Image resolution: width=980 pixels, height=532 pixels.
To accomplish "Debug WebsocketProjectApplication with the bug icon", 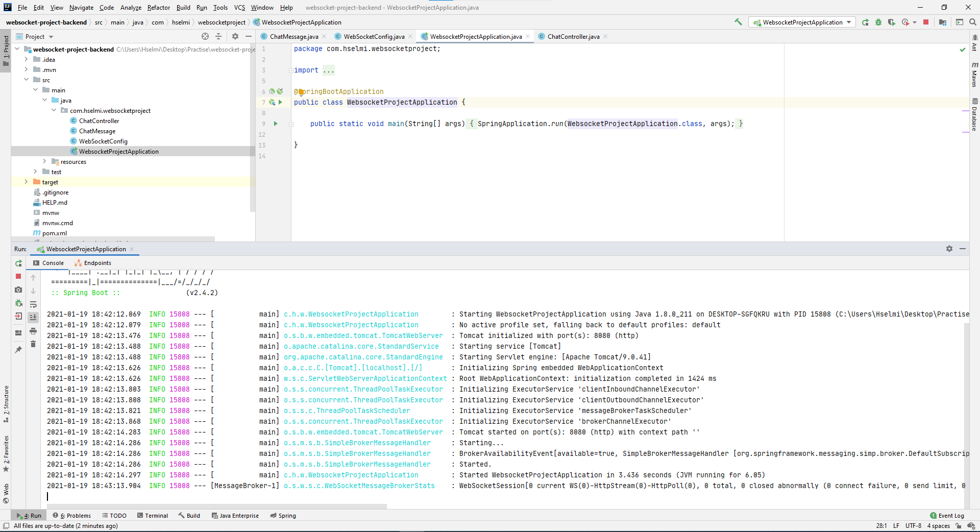I will (878, 22).
